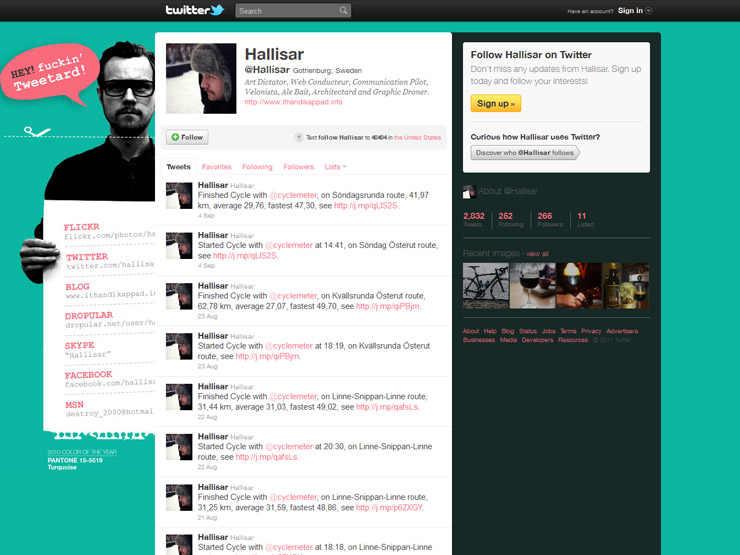This screenshot has height=555, width=740.
Task: Expand the Lists dropdown tab
Action: (335, 167)
